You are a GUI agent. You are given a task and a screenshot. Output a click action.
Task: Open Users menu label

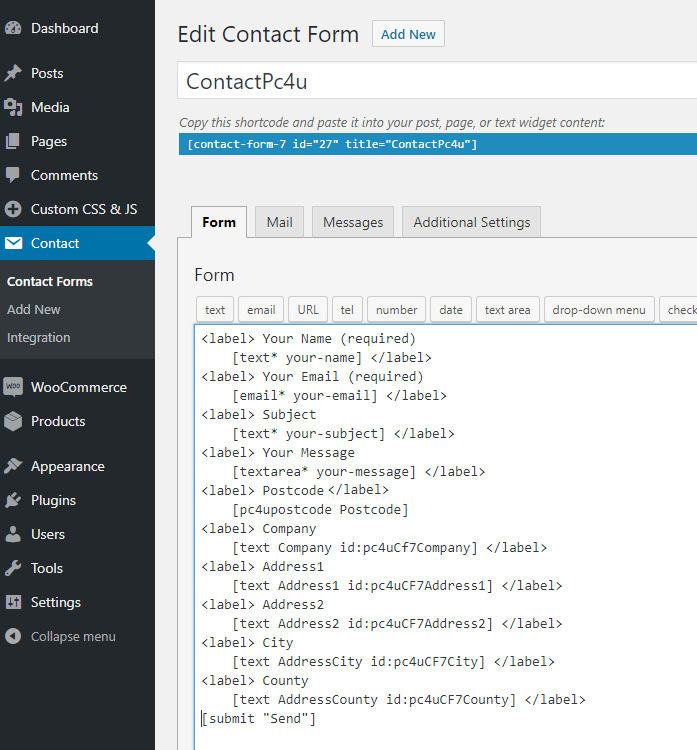point(48,534)
